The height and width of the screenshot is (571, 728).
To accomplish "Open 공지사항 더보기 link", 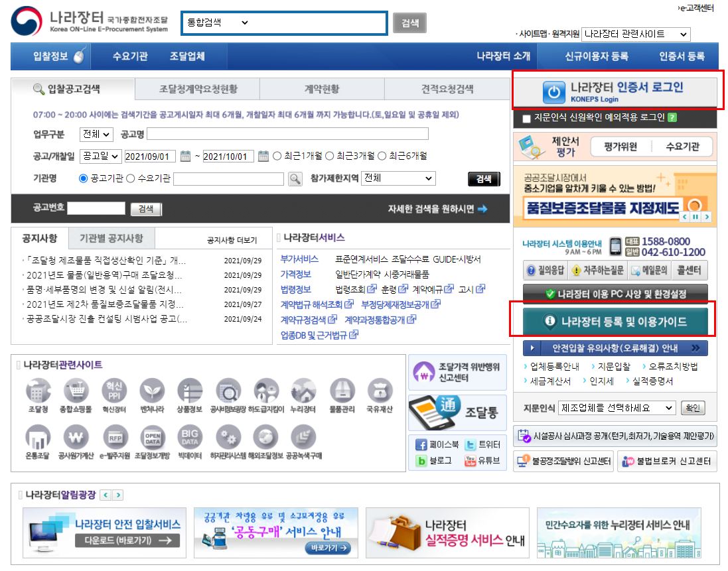I will (x=232, y=240).
